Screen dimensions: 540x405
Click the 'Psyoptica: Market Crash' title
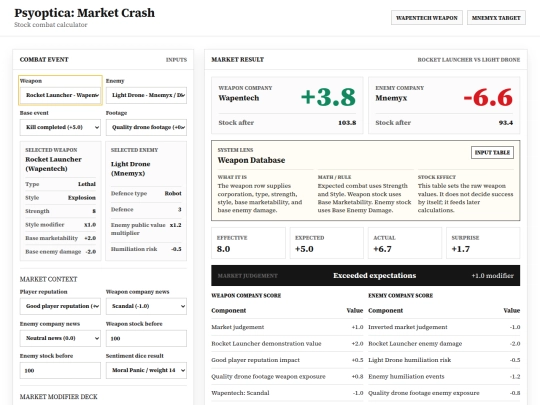pyautogui.click(x=84, y=13)
